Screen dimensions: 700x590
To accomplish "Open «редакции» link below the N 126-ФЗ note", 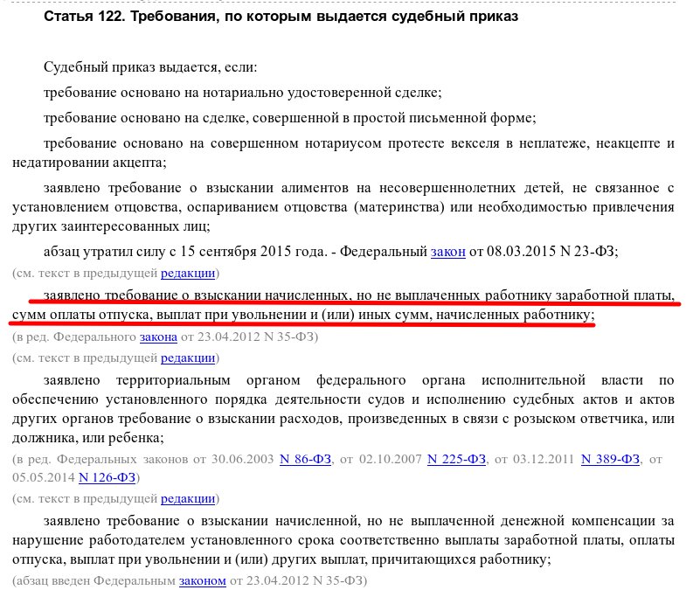I will (x=188, y=499).
